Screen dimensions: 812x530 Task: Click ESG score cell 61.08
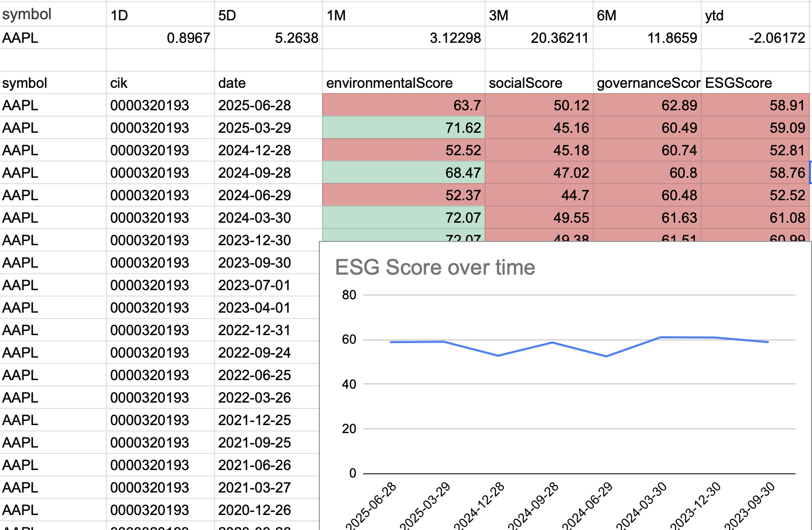[755, 218]
